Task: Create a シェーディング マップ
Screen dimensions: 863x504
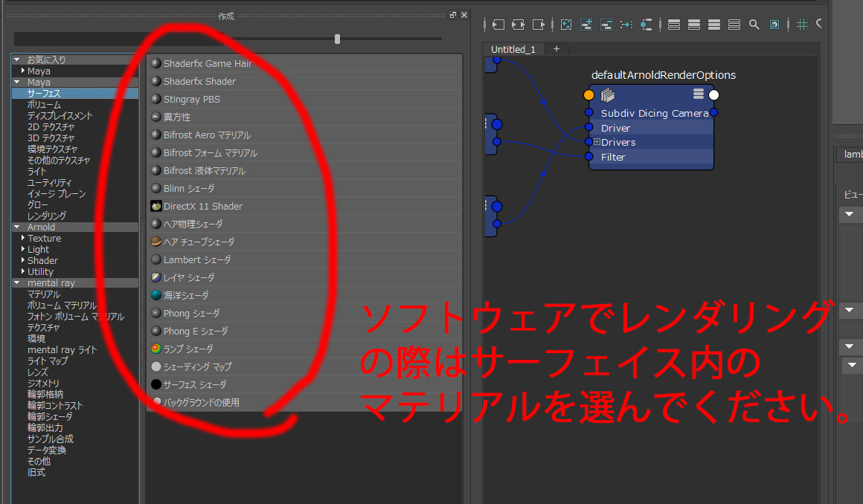Action: pyautogui.click(x=304, y=366)
